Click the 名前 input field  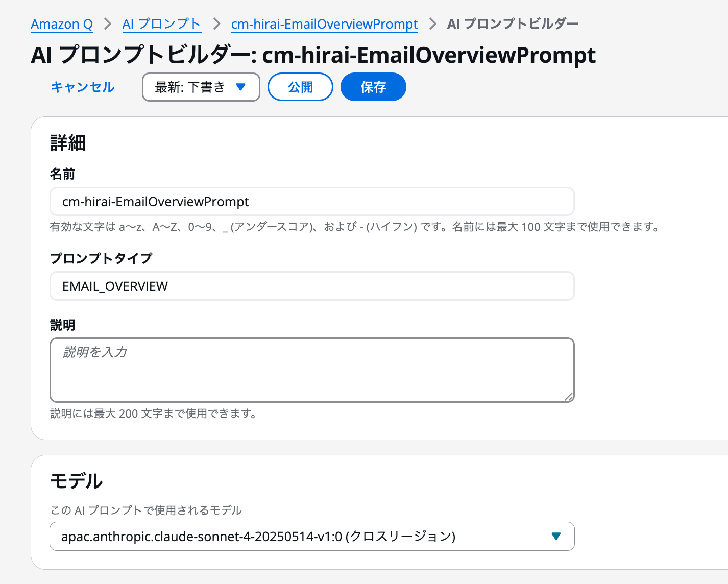click(312, 202)
